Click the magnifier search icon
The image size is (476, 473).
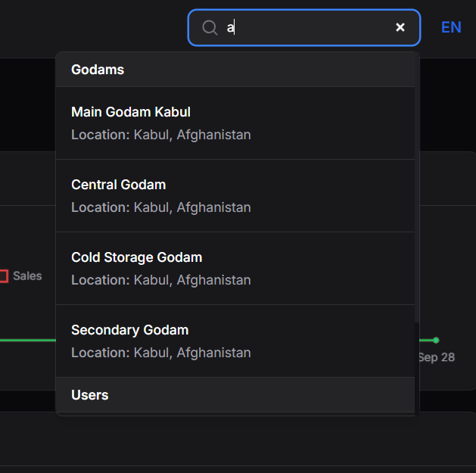pos(210,28)
